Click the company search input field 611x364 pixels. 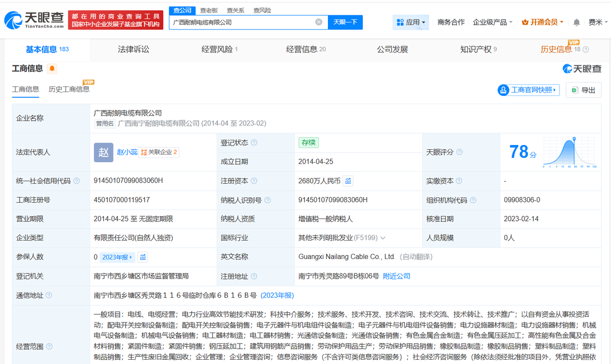241,22
